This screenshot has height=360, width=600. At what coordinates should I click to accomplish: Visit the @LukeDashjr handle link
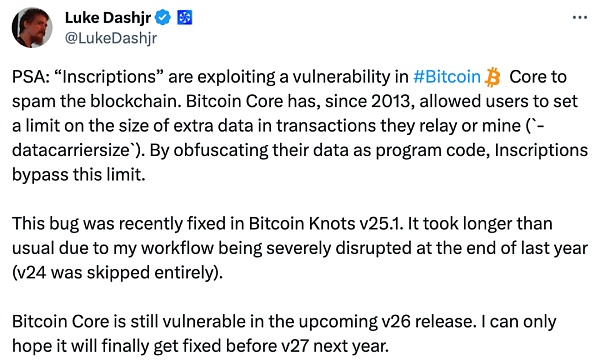coord(111,38)
